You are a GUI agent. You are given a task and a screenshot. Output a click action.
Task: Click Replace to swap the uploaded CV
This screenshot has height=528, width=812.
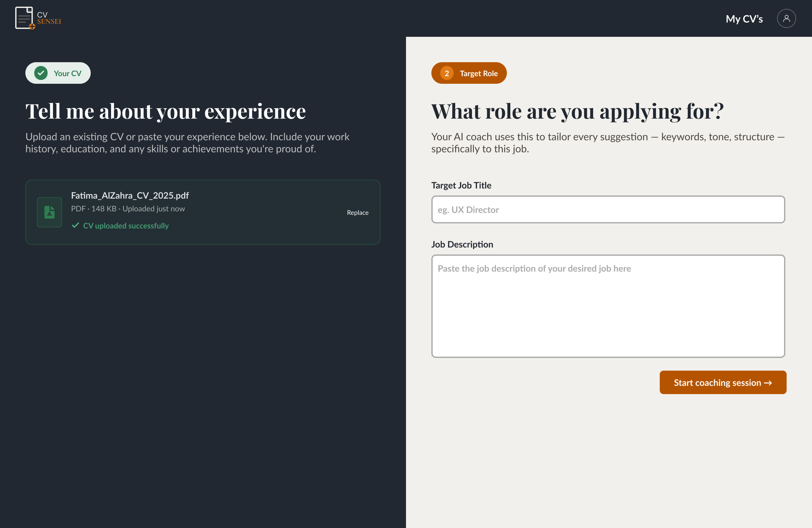point(357,212)
